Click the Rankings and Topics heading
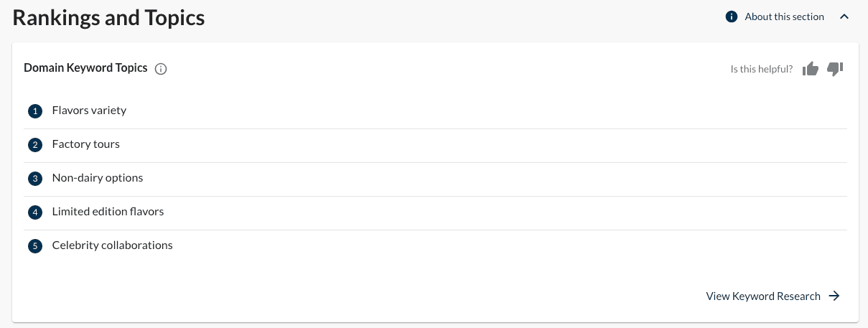Screen dimensions: 868x328 tap(108, 18)
